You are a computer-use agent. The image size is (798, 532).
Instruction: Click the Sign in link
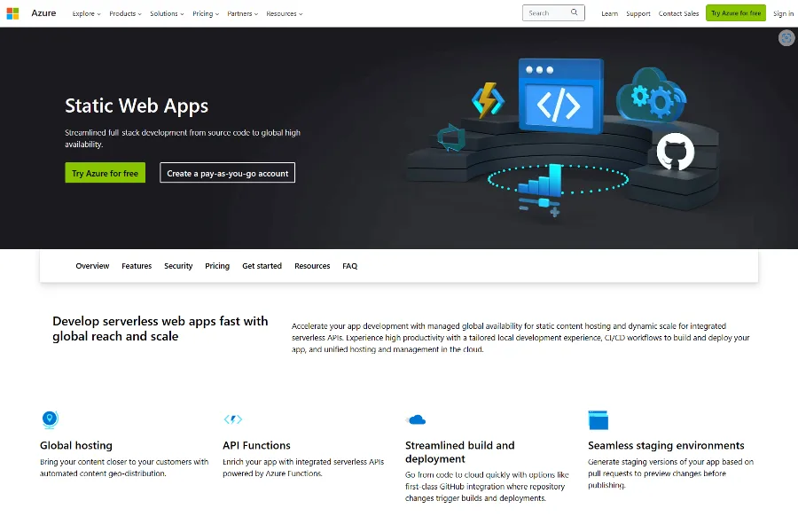(x=783, y=14)
